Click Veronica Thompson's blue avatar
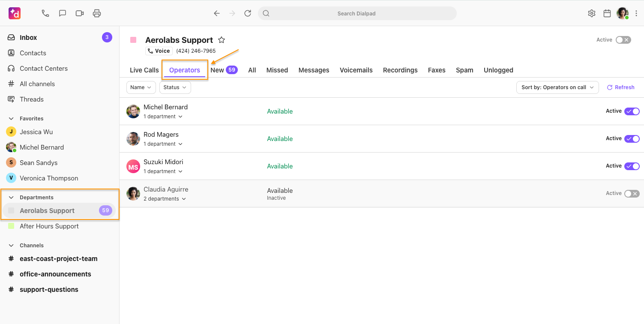 tap(11, 178)
